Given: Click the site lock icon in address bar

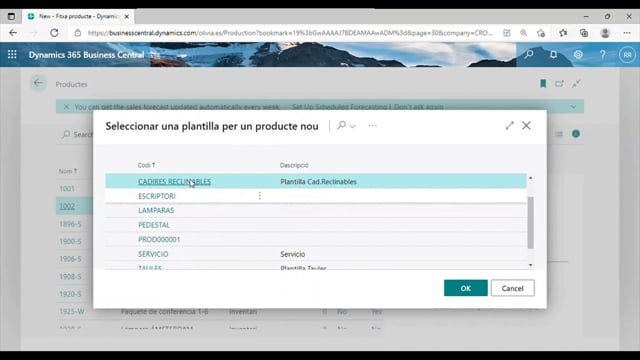Looking at the screenshot, I should 78,33.
